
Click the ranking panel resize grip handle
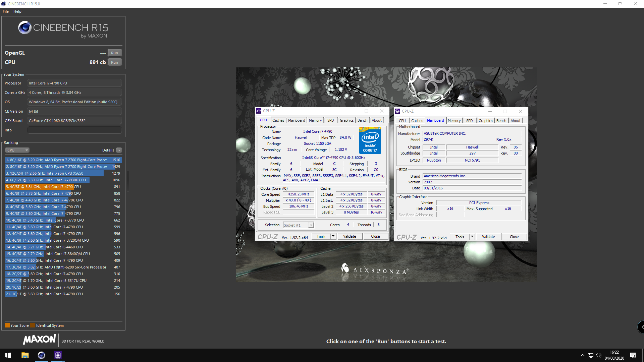point(128,181)
